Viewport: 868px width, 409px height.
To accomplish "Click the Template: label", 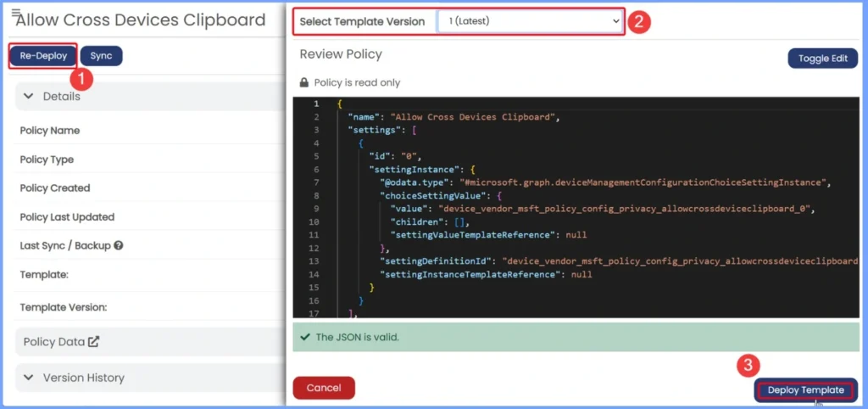I will click(x=44, y=275).
